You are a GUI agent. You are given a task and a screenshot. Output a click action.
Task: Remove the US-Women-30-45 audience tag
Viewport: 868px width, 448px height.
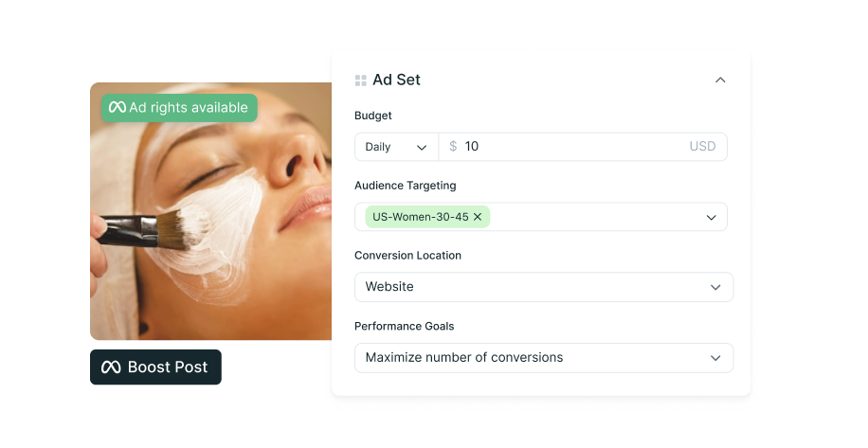478,217
